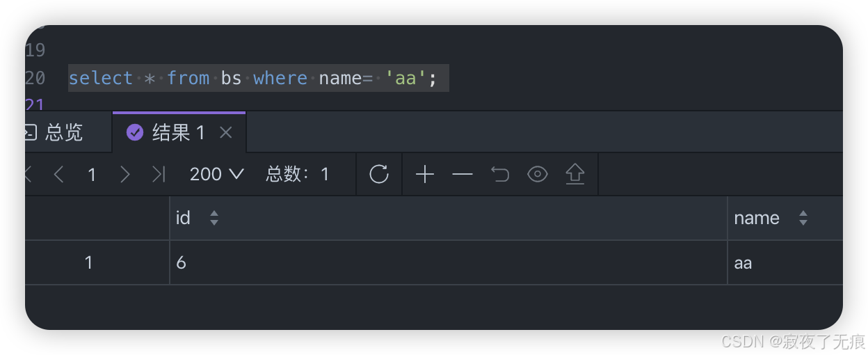The image size is (868, 355).
Task: Add a new row with the plus icon
Action: (x=424, y=174)
